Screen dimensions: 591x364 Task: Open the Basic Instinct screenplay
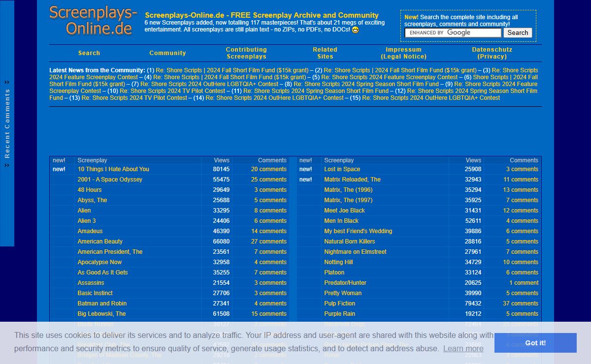[x=95, y=293]
